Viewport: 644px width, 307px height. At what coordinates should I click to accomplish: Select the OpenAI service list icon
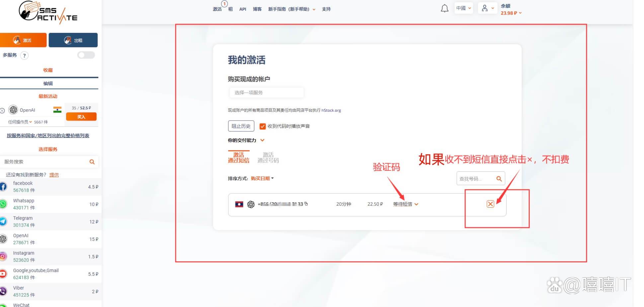pos(3,239)
